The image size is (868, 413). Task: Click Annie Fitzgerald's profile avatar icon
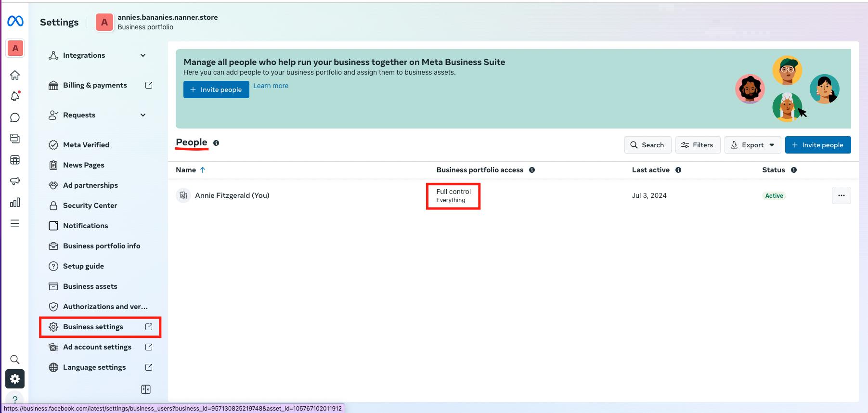[183, 195]
